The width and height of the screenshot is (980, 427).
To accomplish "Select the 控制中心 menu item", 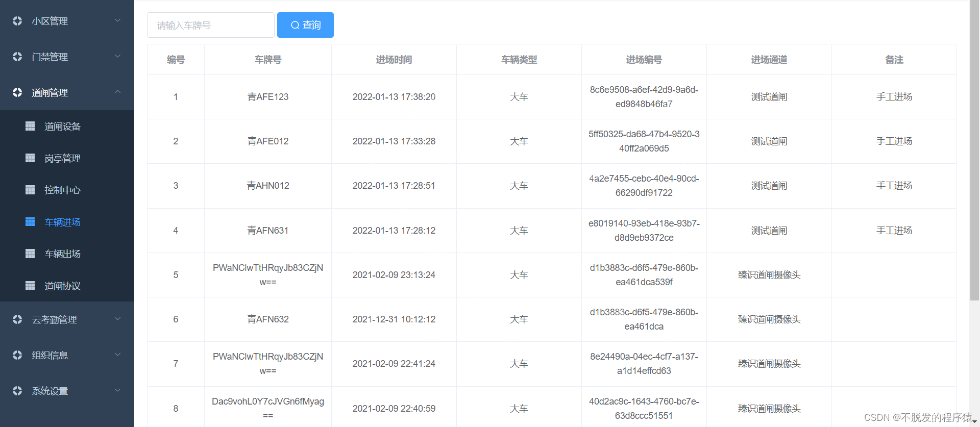I will [62, 190].
